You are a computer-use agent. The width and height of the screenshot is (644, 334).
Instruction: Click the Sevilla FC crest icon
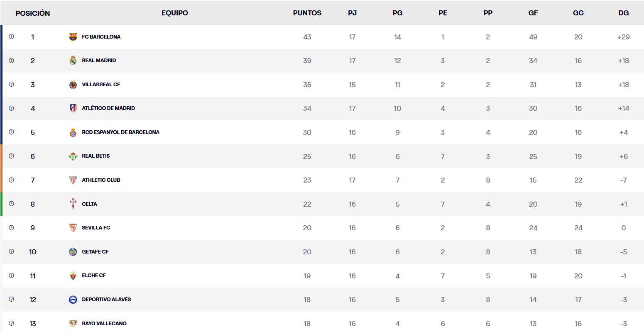[73, 228]
